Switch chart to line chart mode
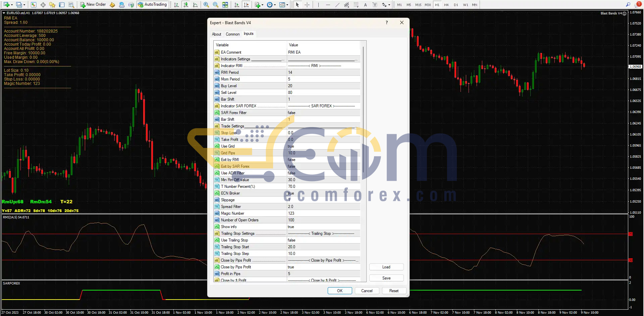 195,5
